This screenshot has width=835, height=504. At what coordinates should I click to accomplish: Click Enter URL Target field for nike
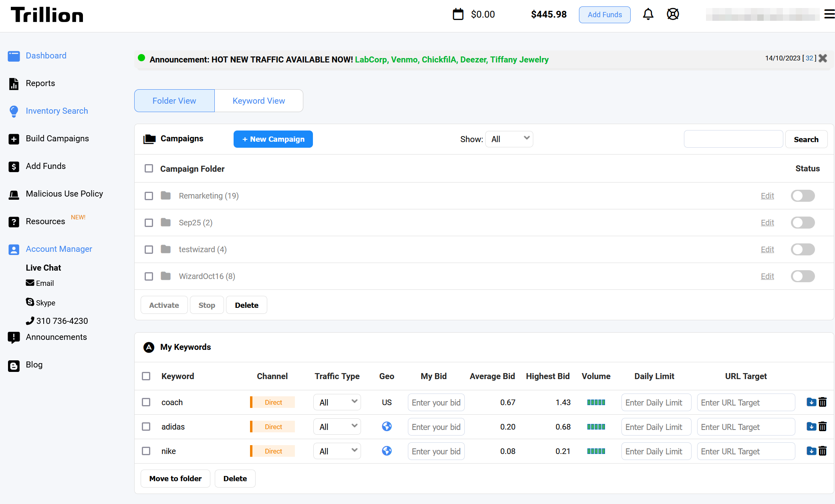746,451
